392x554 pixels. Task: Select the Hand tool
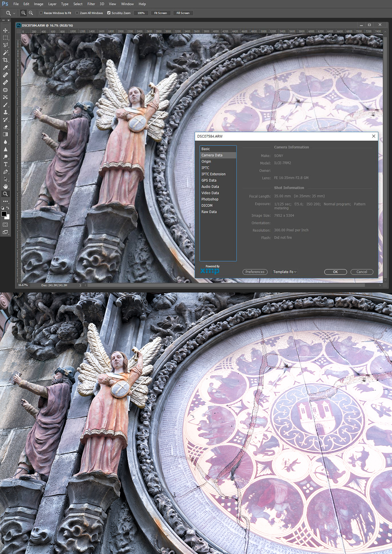click(x=5, y=186)
